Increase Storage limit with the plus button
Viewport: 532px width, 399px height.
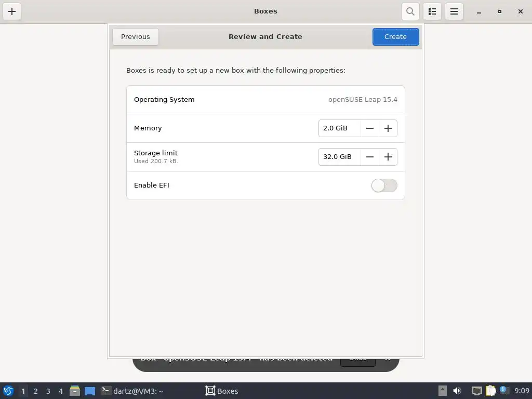[388, 157]
